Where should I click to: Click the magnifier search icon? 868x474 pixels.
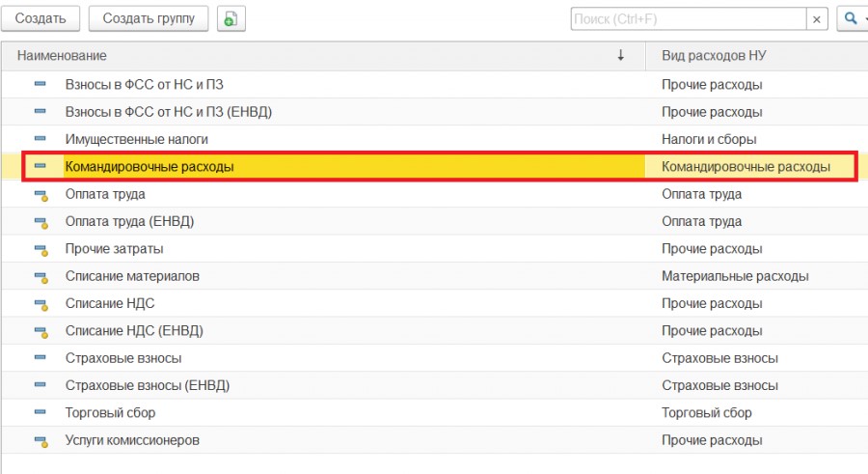pos(849,18)
